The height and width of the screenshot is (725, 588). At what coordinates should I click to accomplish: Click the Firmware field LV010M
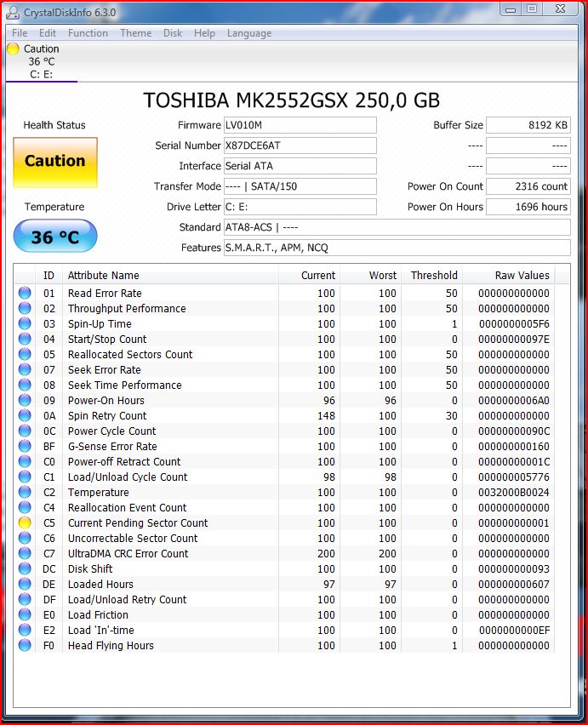click(300, 125)
